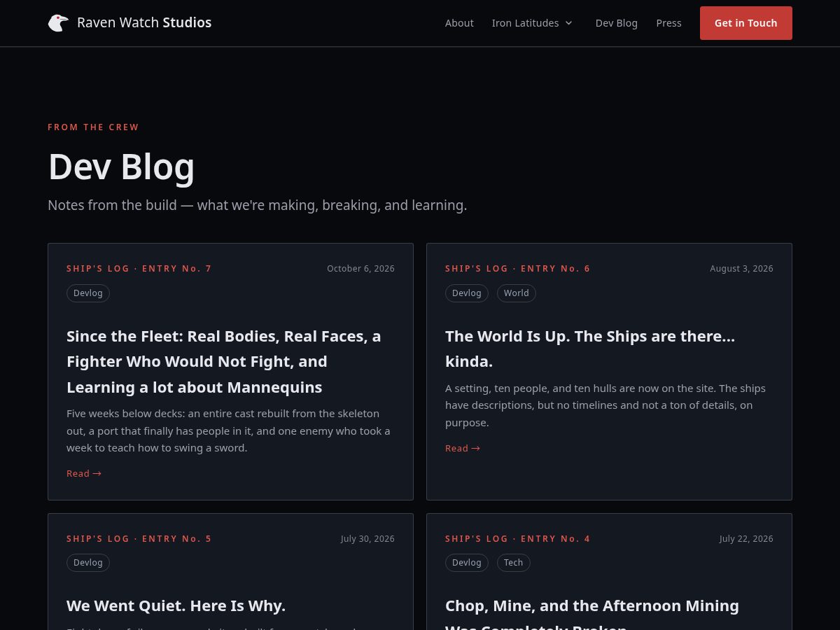Go to Dev Blog in navigation
The image size is (840, 630).
click(x=616, y=23)
